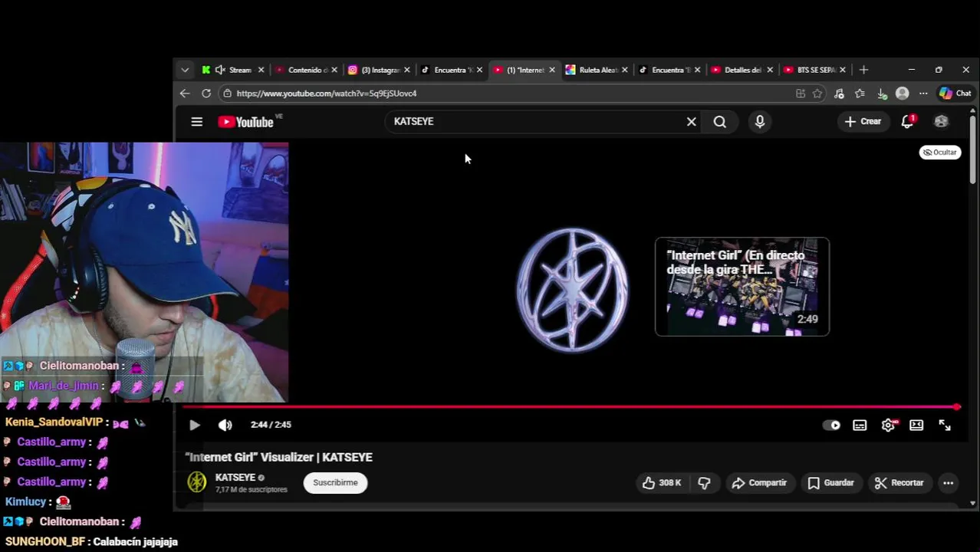Screen dimensions: 980x552
Task: Enter full screen in video player
Action: click(x=945, y=425)
